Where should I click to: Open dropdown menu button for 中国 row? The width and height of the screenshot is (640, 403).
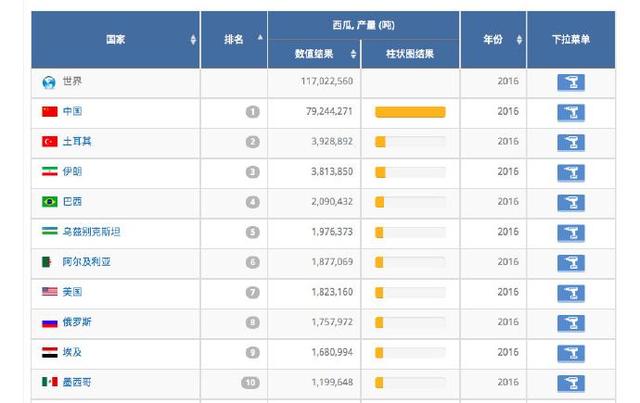click(x=570, y=112)
